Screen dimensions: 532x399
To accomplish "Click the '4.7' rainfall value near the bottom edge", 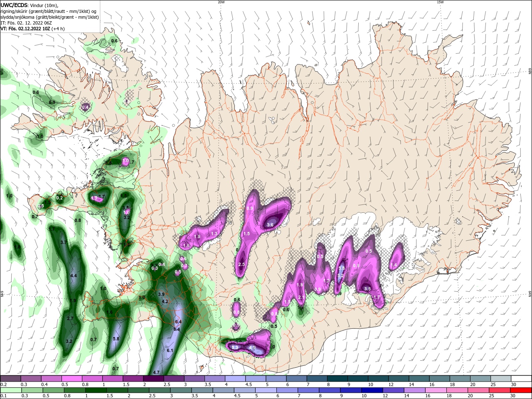I will [156, 372].
